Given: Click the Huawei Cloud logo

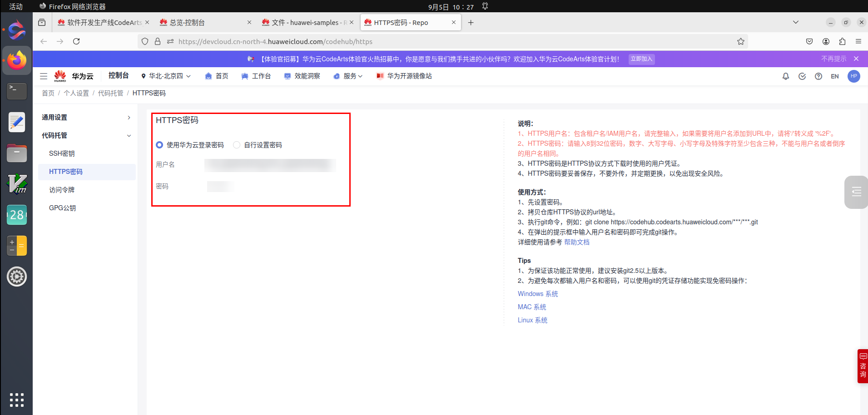Looking at the screenshot, I should point(74,76).
